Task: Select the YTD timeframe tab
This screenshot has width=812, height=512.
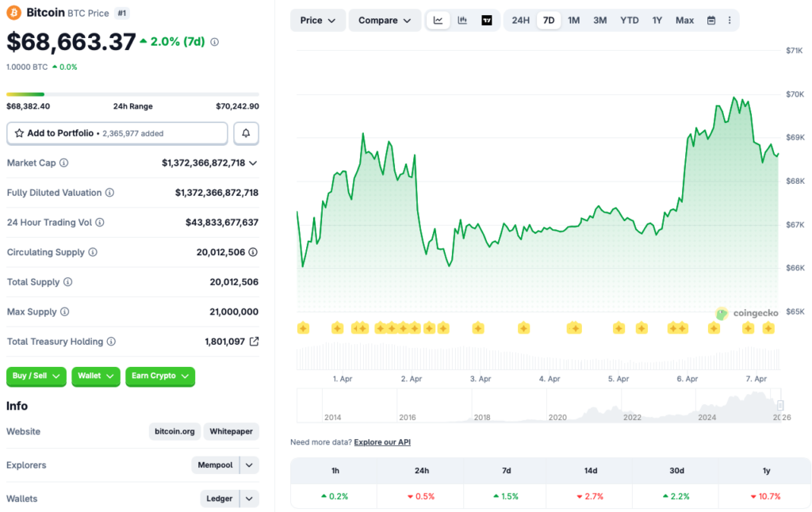Action: tap(629, 20)
